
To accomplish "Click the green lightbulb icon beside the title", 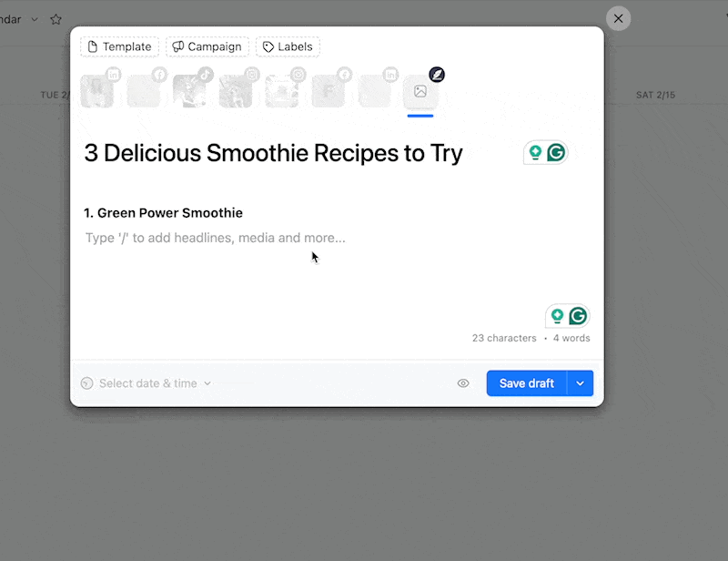I will pyautogui.click(x=535, y=152).
